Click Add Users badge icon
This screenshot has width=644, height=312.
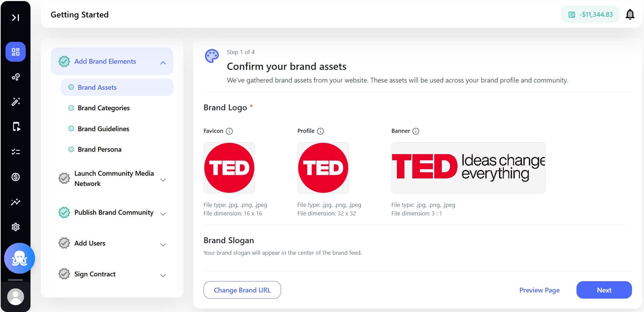(64, 243)
